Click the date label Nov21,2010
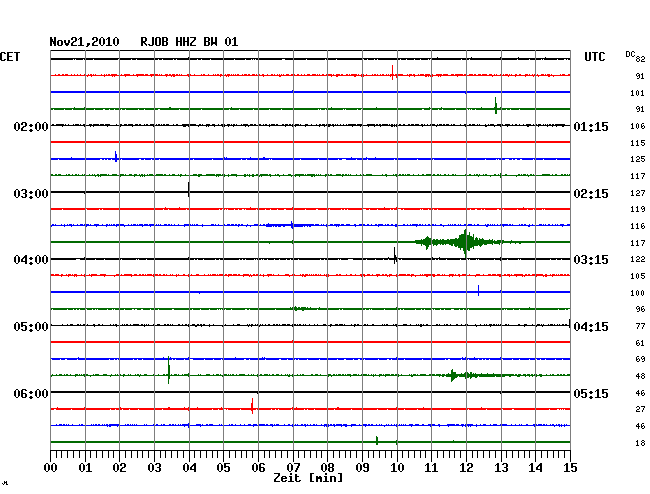This screenshot has height=494, width=650. point(84,42)
